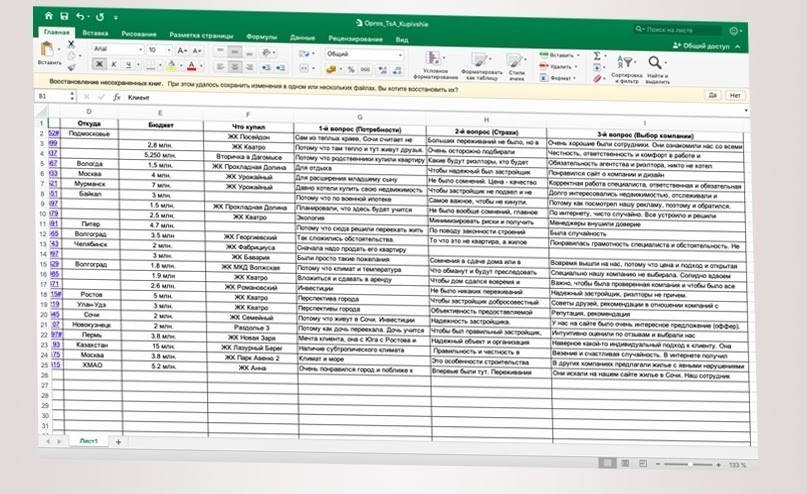807x494 pixels.
Task: Collapse the ribbon with the chevron
Action: [738, 47]
